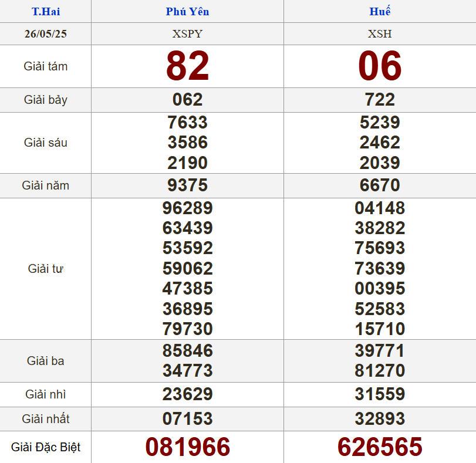Screen dimensions: 476x463
Task: Select the Giải nhì number 23629
Action: (187, 394)
